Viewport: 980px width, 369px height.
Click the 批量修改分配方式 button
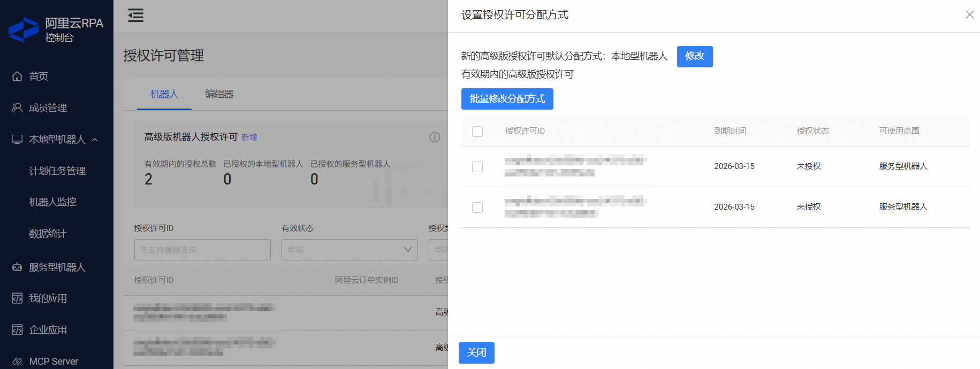[507, 99]
